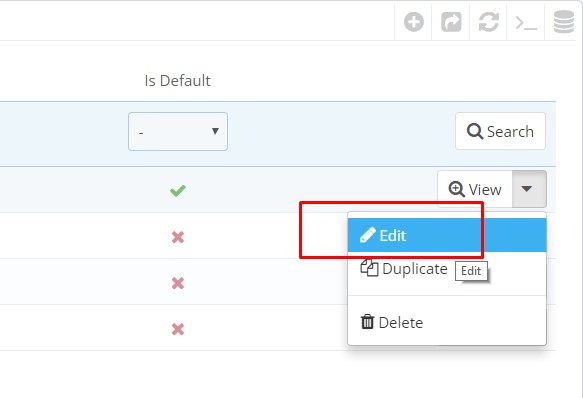
Task: Toggle Is Default cross in second row
Action: click(178, 237)
